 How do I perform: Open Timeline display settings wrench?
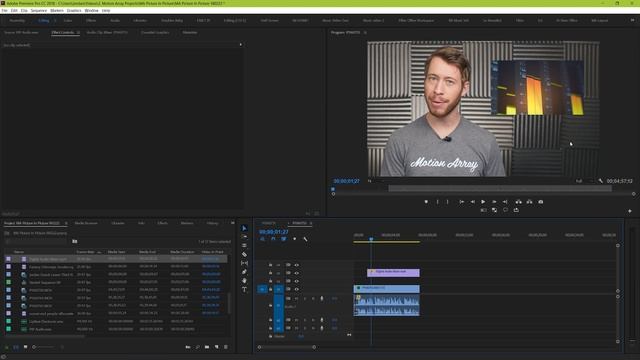point(305,239)
